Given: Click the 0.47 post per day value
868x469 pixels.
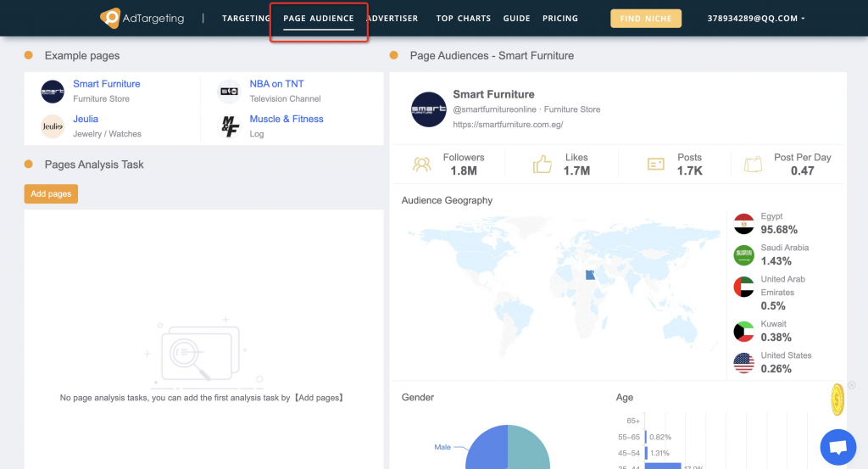Looking at the screenshot, I should (x=802, y=171).
